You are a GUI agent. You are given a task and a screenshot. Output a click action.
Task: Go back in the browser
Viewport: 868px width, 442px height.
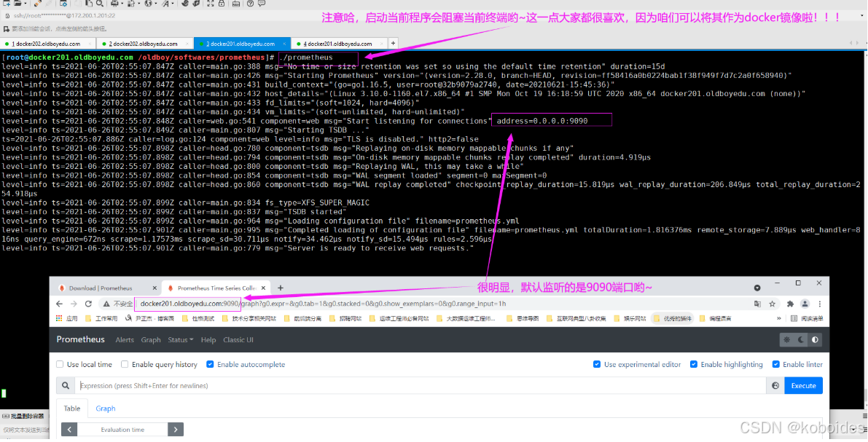59,304
